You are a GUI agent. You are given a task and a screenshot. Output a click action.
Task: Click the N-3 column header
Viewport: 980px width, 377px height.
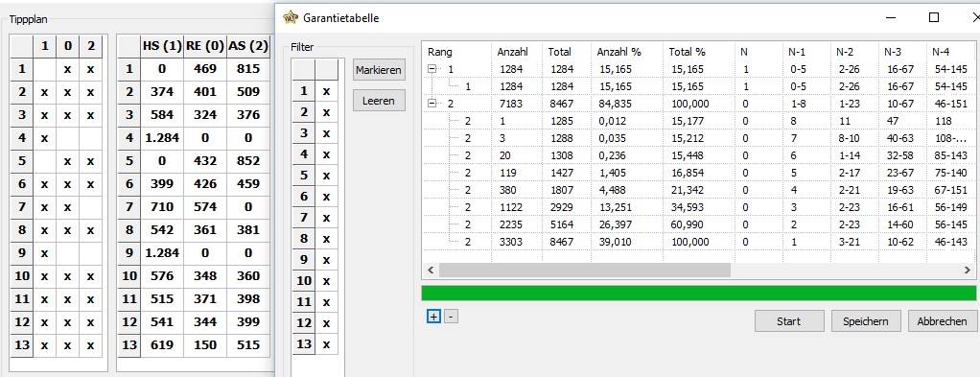[902, 52]
